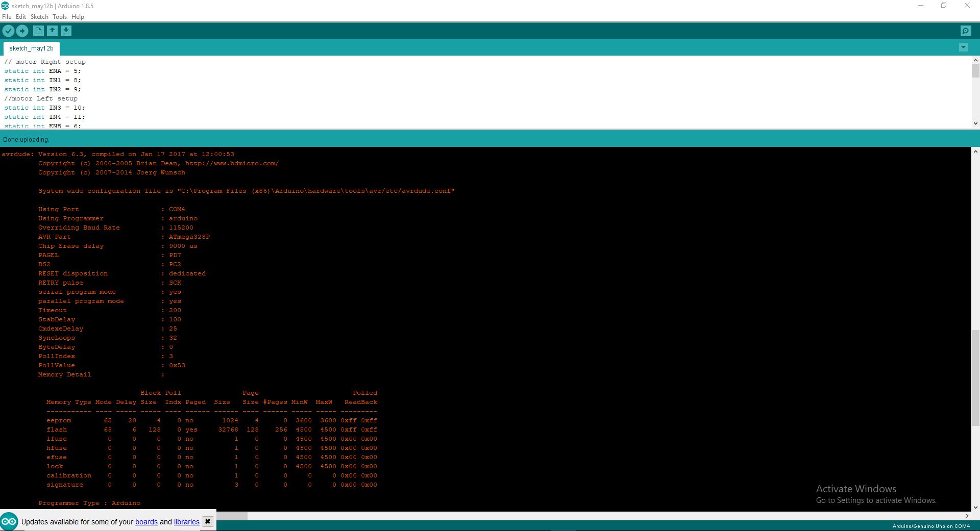Open the libraries update link
The width and height of the screenshot is (980, 531).
click(x=186, y=522)
